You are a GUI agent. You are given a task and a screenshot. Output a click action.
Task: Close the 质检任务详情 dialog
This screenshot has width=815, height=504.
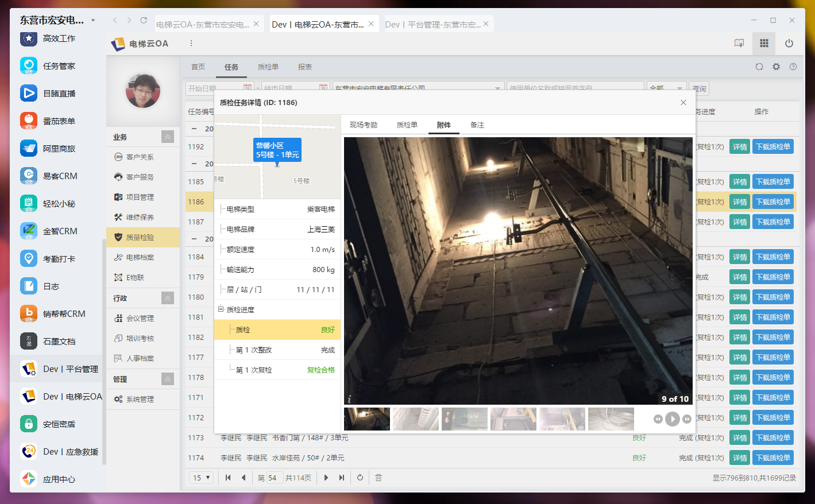683,102
